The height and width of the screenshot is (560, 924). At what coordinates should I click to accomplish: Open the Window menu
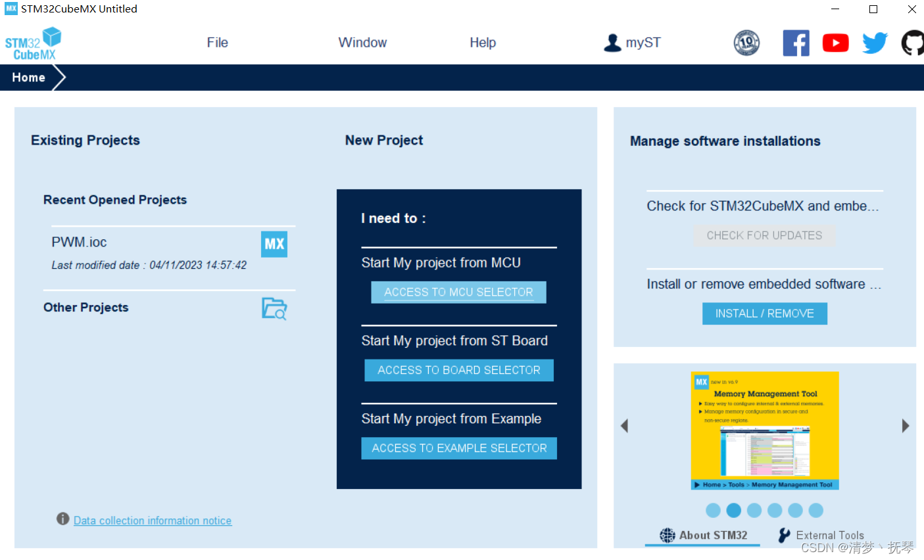coord(362,43)
